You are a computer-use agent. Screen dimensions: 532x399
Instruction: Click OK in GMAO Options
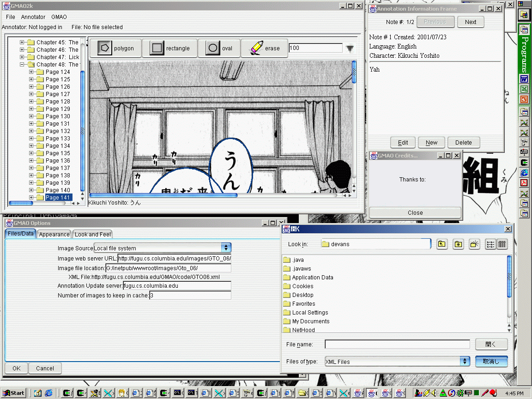click(16, 369)
